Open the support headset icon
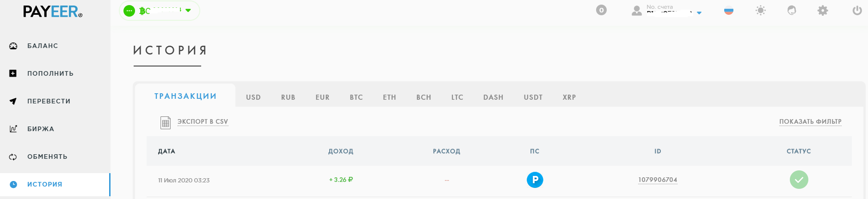Image resolution: width=868 pixels, height=199 pixels. tap(792, 10)
